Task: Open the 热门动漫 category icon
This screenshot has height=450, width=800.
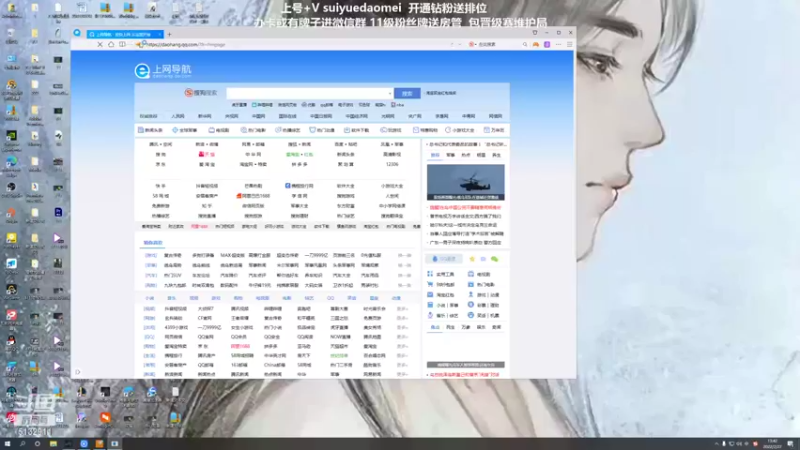Action: point(312,130)
